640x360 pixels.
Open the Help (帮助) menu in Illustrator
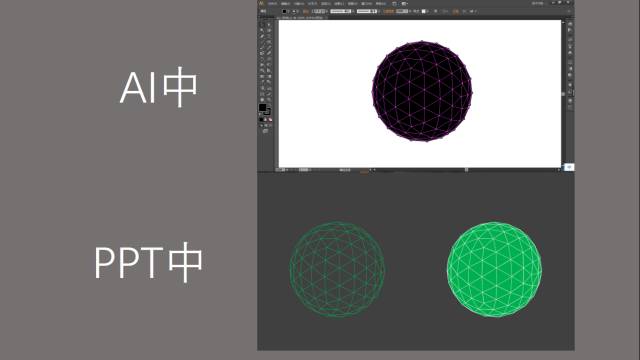tap(381, 4)
